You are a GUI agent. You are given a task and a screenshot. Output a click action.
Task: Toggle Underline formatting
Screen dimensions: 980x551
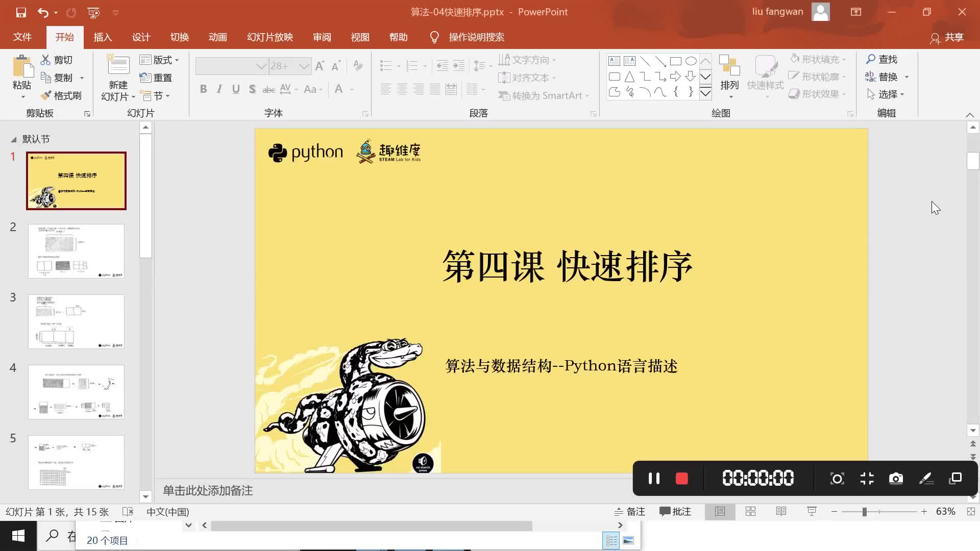coord(236,89)
